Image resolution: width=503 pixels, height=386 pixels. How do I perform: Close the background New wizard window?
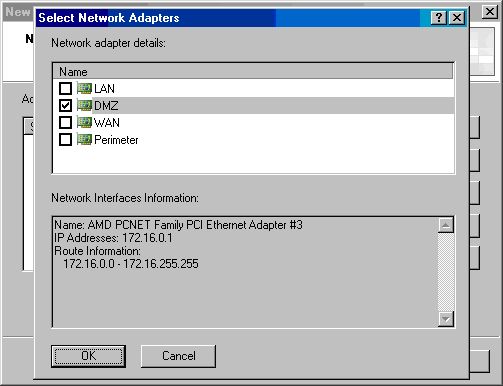point(490,12)
